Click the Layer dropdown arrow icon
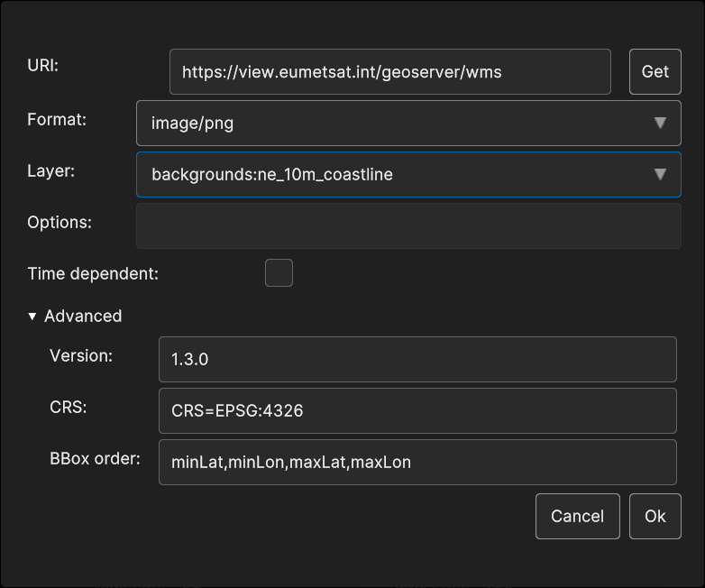This screenshot has height=588, width=705. (x=660, y=175)
